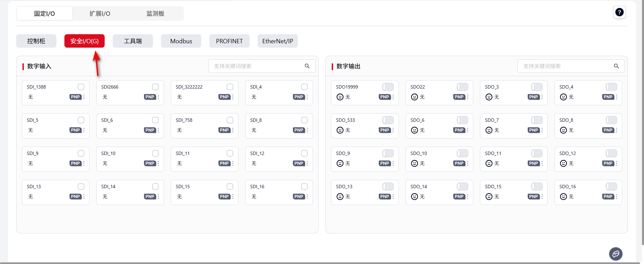
Task: Toggle the SDI_4 input indicator
Action: [x=304, y=87]
